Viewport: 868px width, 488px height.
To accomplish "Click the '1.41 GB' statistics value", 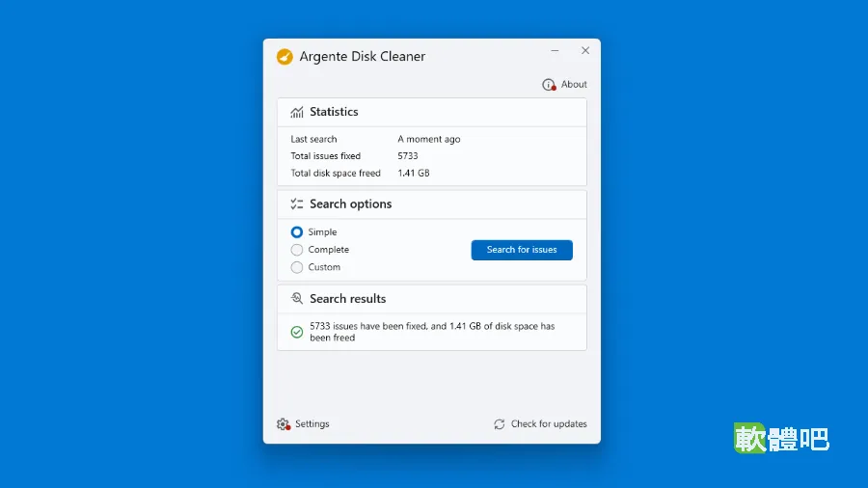I will tap(414, 174).
